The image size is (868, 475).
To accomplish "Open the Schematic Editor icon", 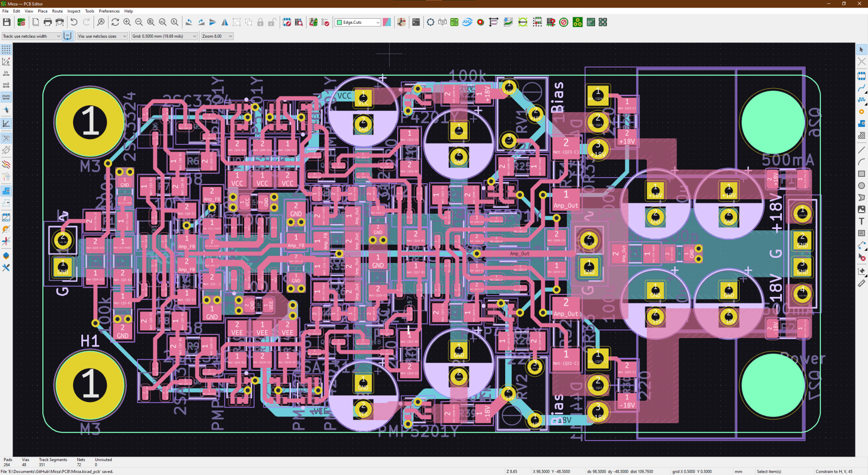I will tap(401, 22).
